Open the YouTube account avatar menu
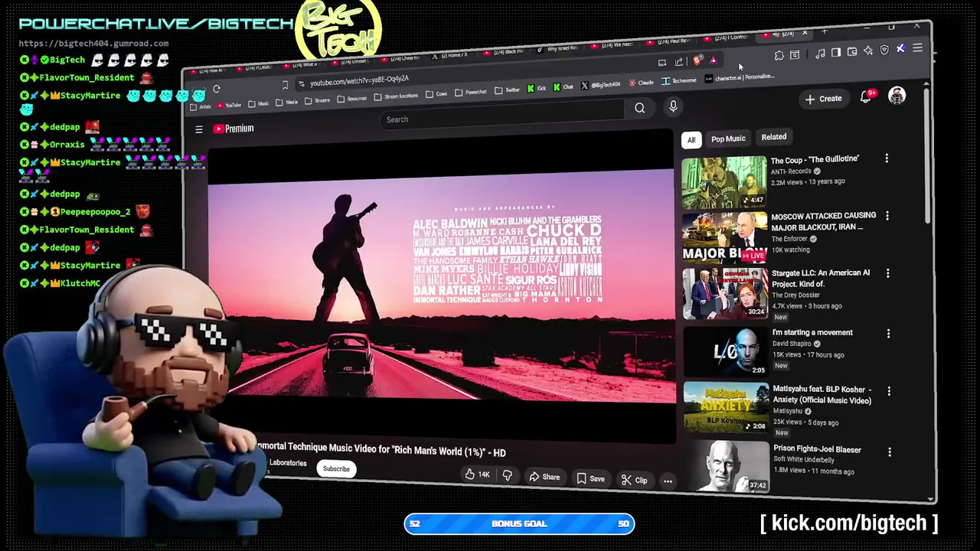 pos(897,96)
